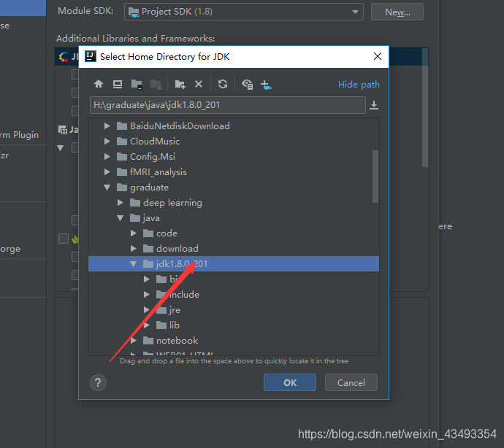Expand the download folder arrow
This screenshot has height=448, width=504.
click(x=134, y=249)
